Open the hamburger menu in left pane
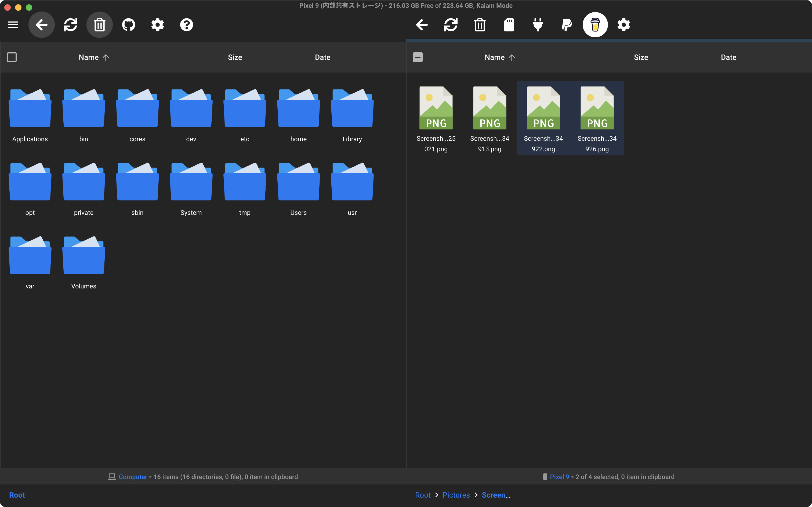The width and height of the screenshot is (812, 507). 13,24
